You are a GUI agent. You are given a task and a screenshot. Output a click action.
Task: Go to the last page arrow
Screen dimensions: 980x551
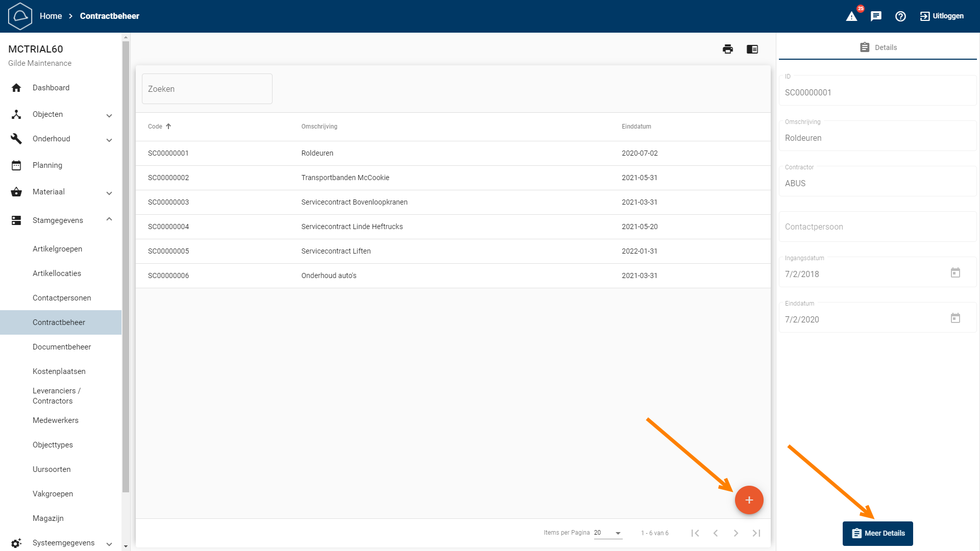click(756, 533)
